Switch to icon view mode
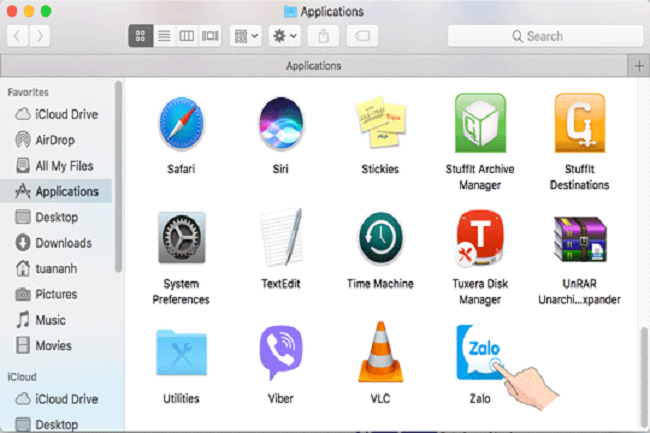The image size is (650, 433). [x=140, y=36]
